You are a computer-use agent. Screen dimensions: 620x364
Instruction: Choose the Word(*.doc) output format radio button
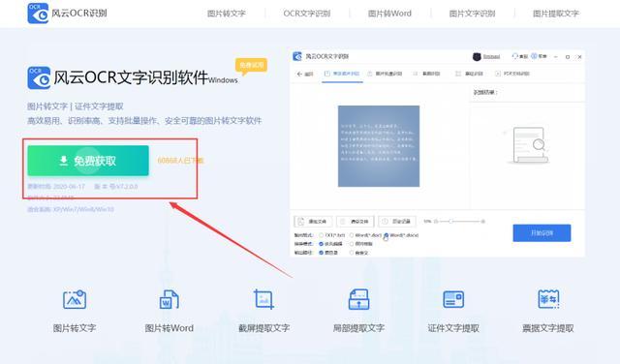[x=352, y=235]
